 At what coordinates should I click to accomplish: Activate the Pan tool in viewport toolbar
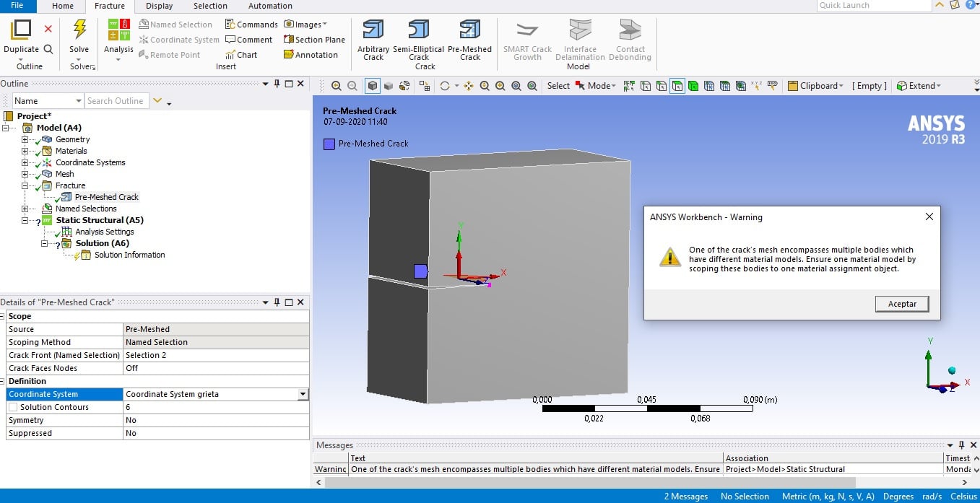pyautogui.click(x=469, y=86)
